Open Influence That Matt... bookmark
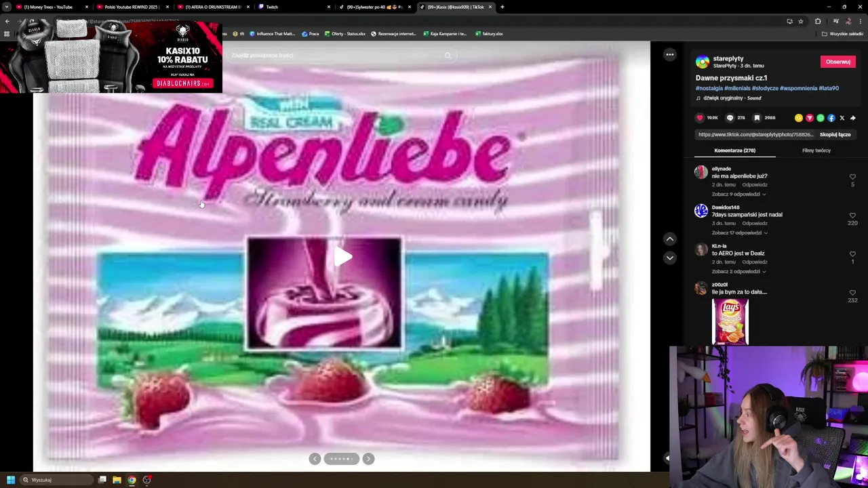The width and height of the screenshot is (868, 488). pyautogui.click(x=272, y=34)
